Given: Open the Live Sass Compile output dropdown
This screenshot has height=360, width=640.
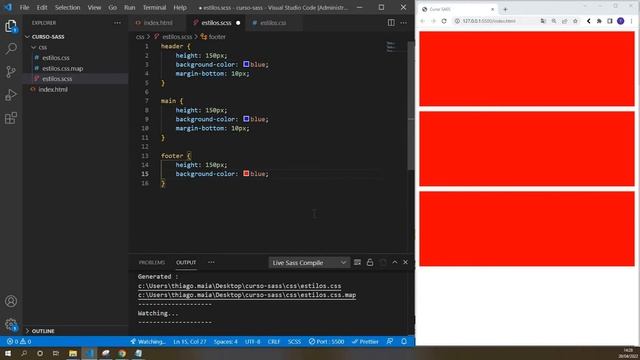Looking at the screenshot, I should 309,262.
